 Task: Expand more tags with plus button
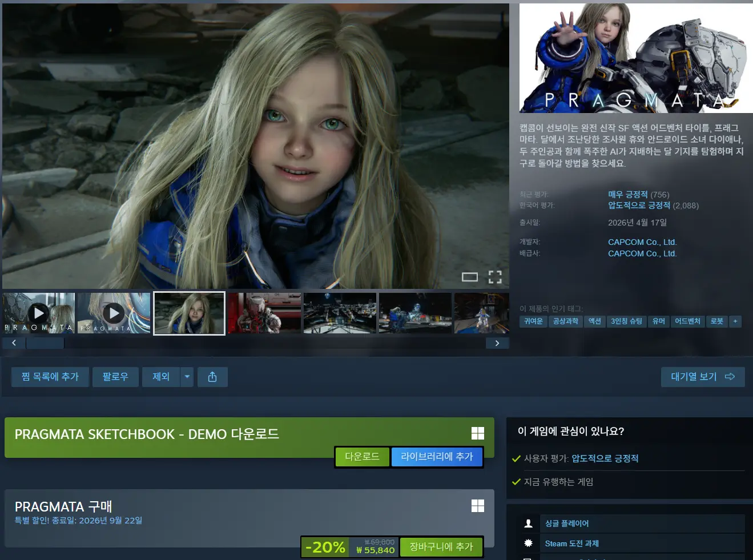pyautogui.click(x=735, y=321)
